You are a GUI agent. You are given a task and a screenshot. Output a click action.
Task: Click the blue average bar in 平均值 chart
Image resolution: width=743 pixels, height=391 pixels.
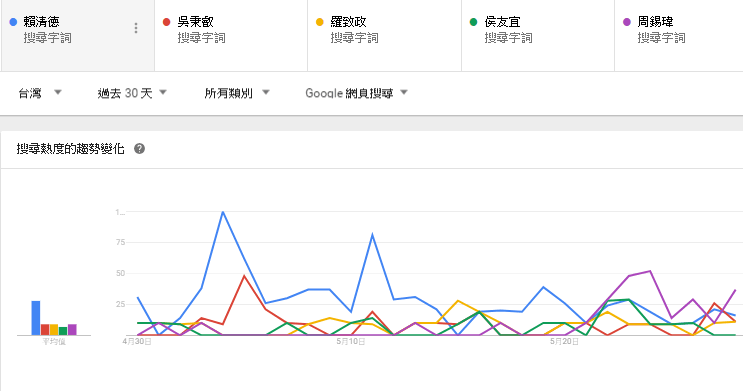(36, 318)
